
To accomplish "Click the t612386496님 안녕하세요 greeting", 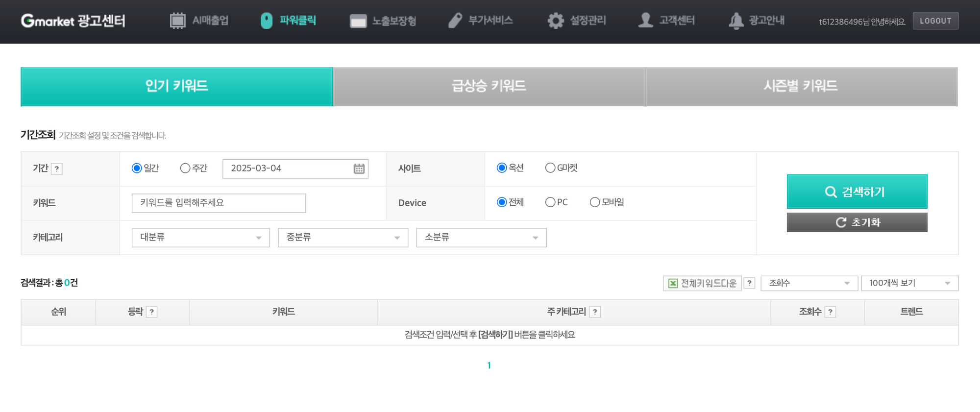I will [x=862, y=22].
